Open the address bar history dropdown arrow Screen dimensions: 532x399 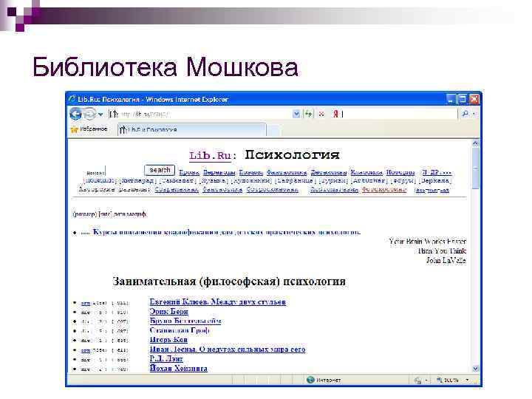click(296, 115)
